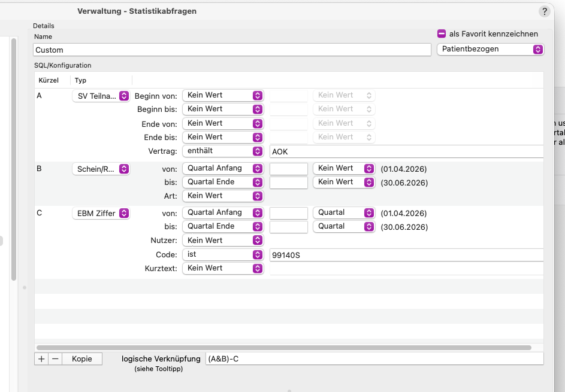Click the horizontal scrollbar below the table

click(284, 348)
